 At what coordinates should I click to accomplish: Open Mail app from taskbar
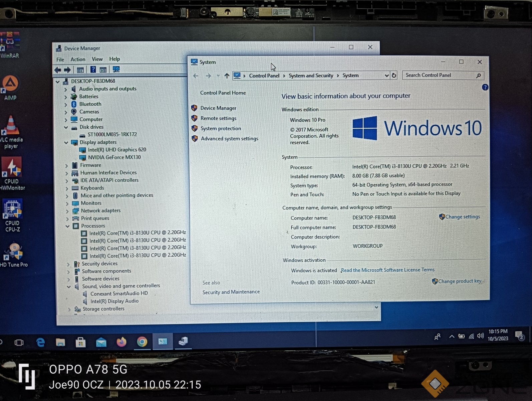[101, 342]
